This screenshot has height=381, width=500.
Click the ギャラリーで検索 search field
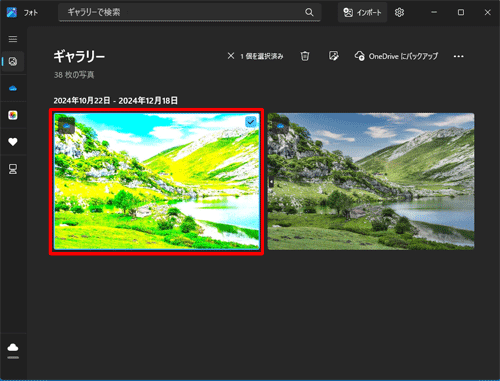tap(190, 12)
